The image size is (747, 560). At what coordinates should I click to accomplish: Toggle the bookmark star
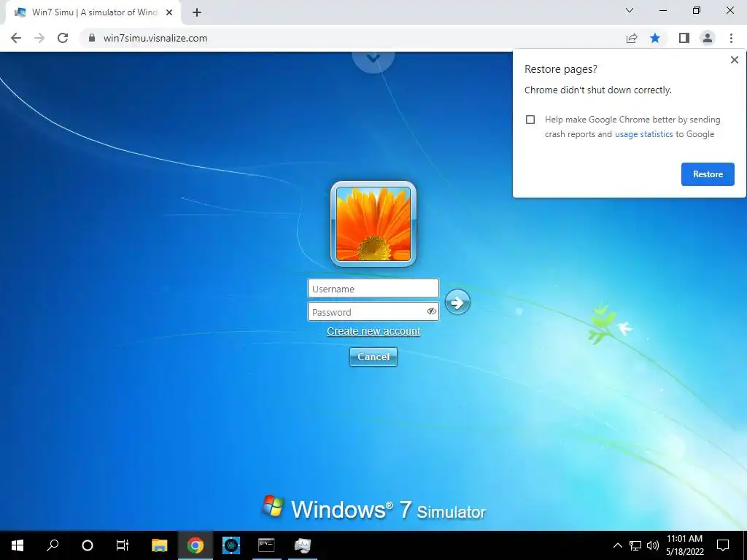[655, 38]
